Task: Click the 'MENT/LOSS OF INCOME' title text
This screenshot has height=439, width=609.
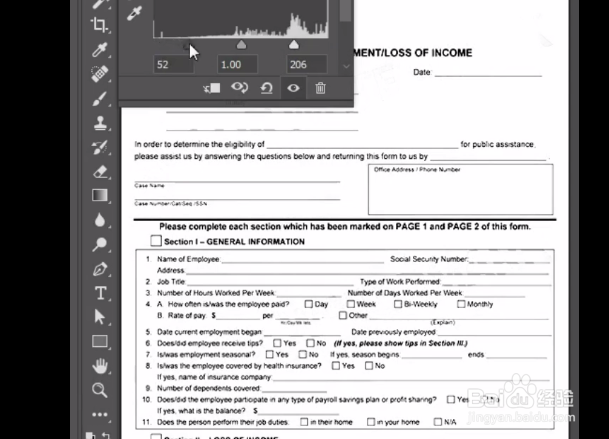Action: pyautogui.click(x=412, y=53)
